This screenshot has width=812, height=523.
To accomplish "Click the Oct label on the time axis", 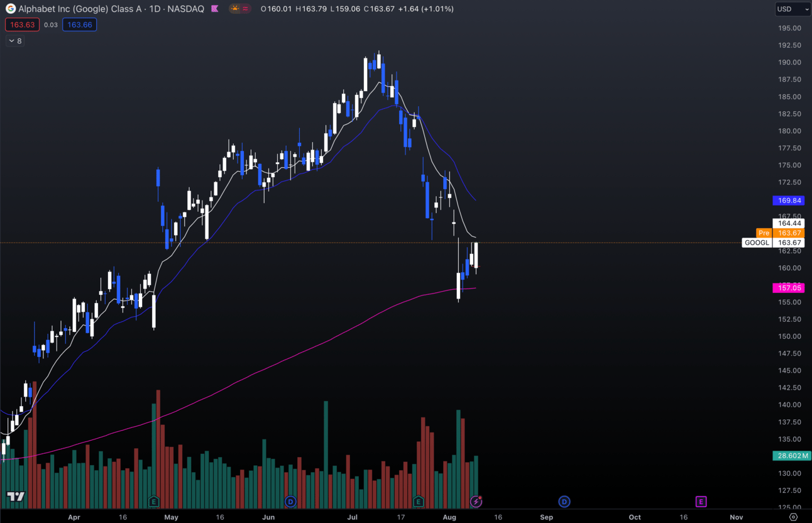I will pyautogui.click(x=635, y=517).
